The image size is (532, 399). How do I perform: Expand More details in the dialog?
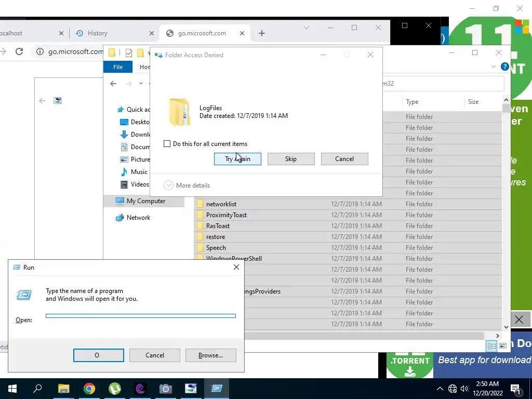tap(187, 185)
